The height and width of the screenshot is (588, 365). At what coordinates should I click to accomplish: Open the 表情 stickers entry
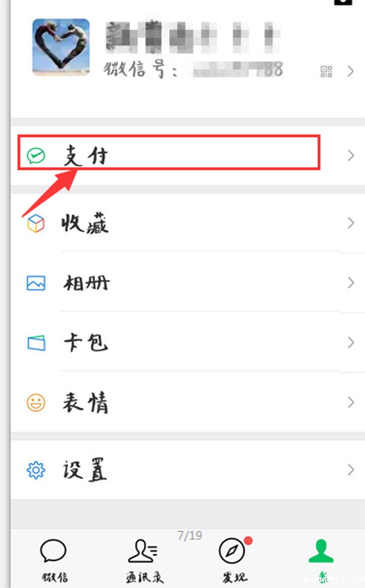click(188, 402)
